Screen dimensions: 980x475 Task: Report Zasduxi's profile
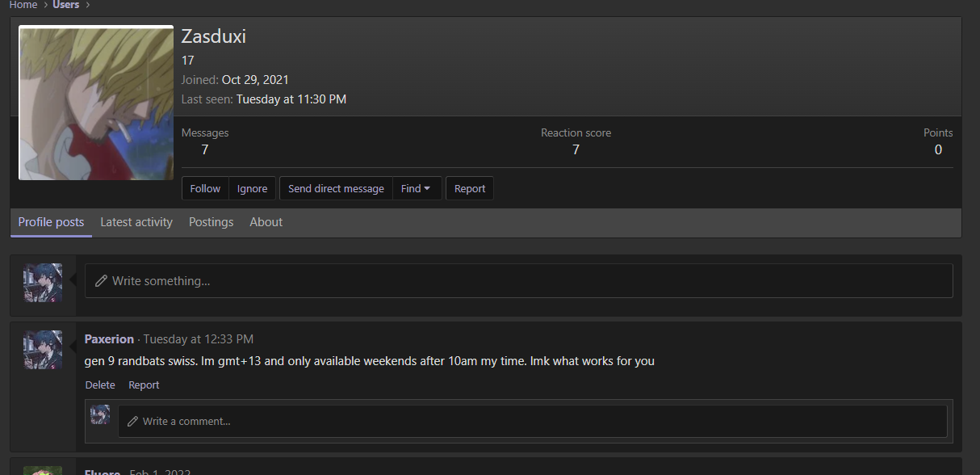pyautogui.click(x=470, y=188)
